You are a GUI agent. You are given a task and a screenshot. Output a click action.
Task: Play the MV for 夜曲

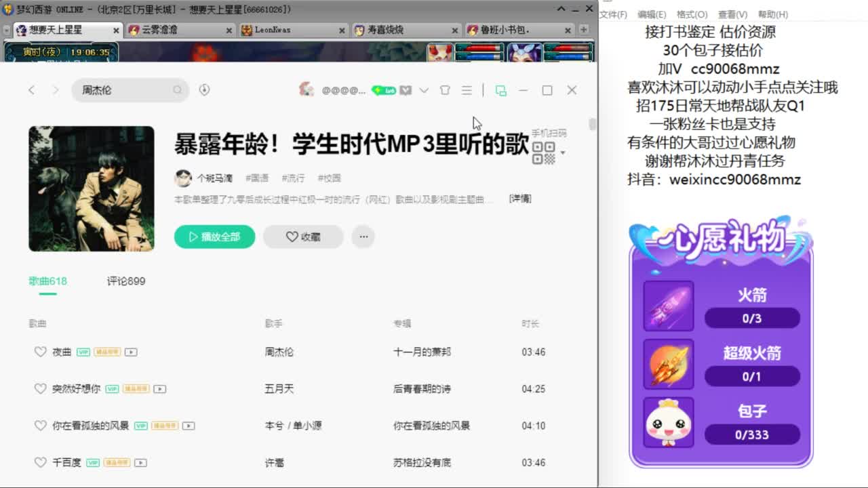coord(132,352)
